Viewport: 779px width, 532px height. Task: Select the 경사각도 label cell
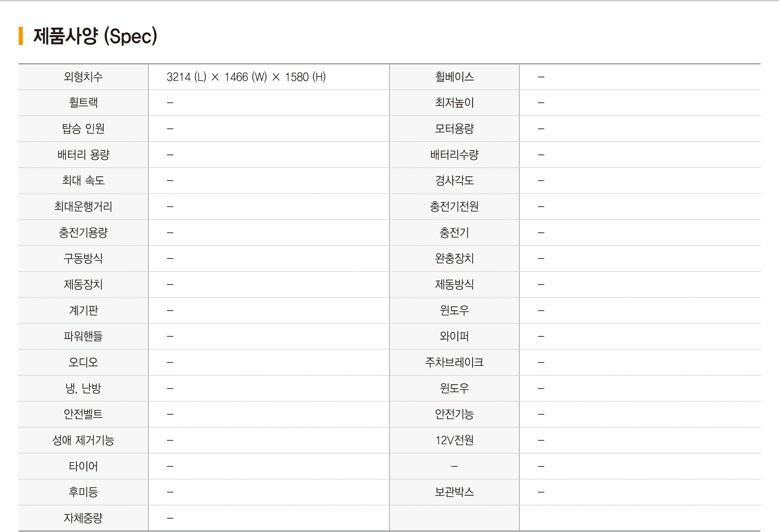click(x=454, y=180)
